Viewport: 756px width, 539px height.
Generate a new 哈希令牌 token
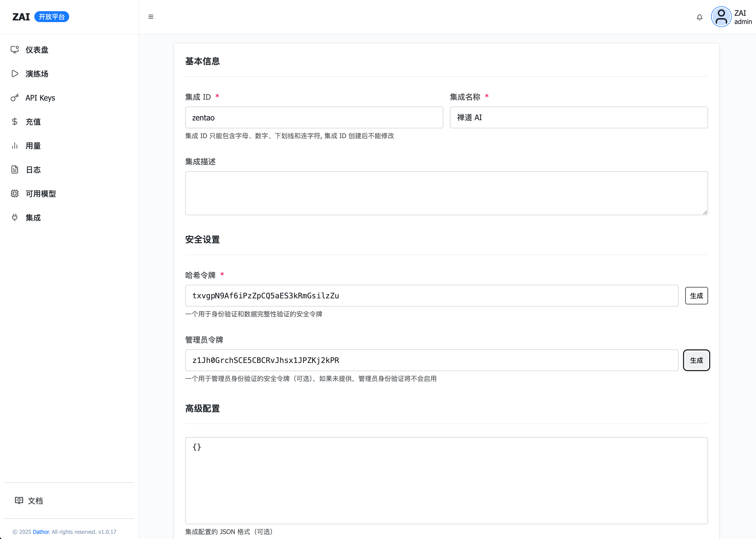pos(696,296)
